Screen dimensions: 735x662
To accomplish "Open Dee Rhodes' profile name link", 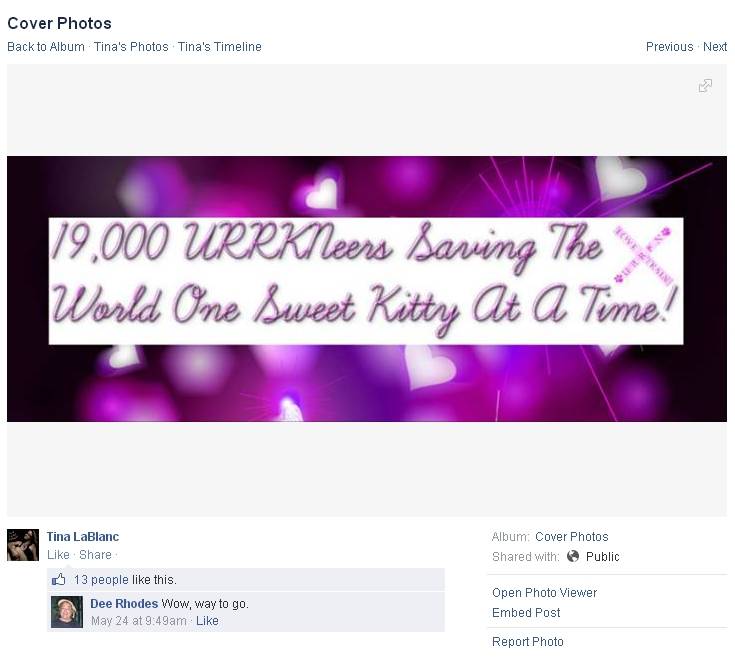I will 124,604.
